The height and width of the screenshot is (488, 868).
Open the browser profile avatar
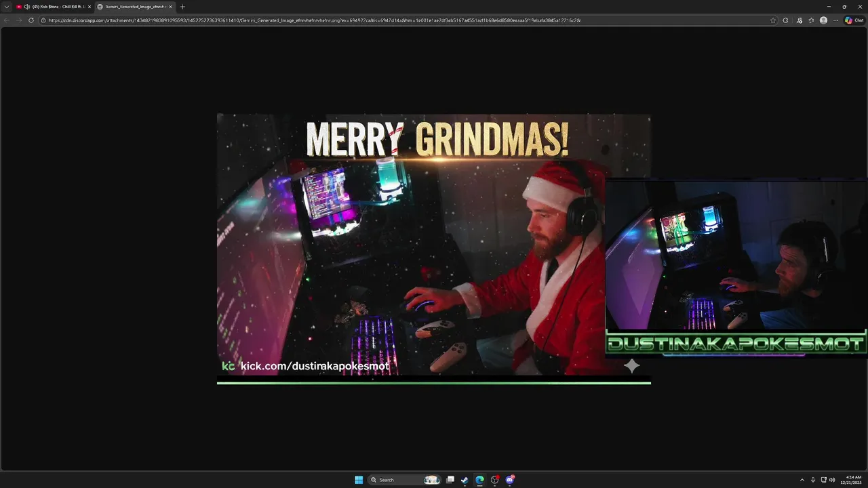tap(823, 20)
